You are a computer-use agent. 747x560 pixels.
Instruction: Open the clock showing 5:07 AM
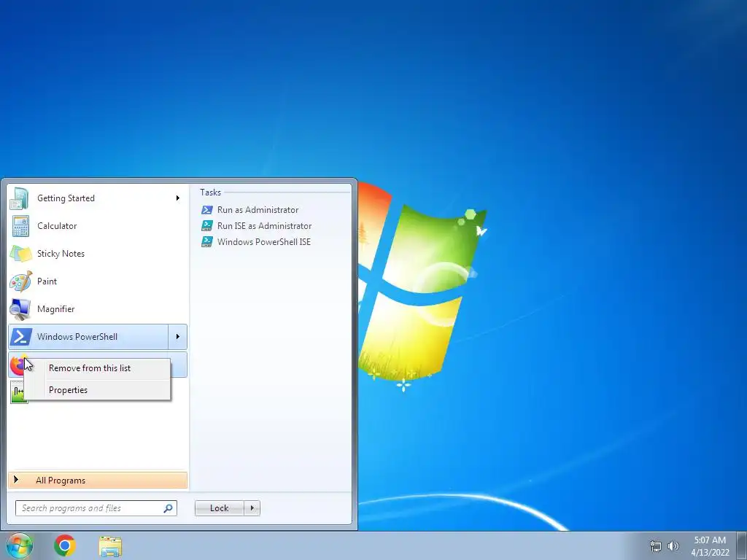710,546
